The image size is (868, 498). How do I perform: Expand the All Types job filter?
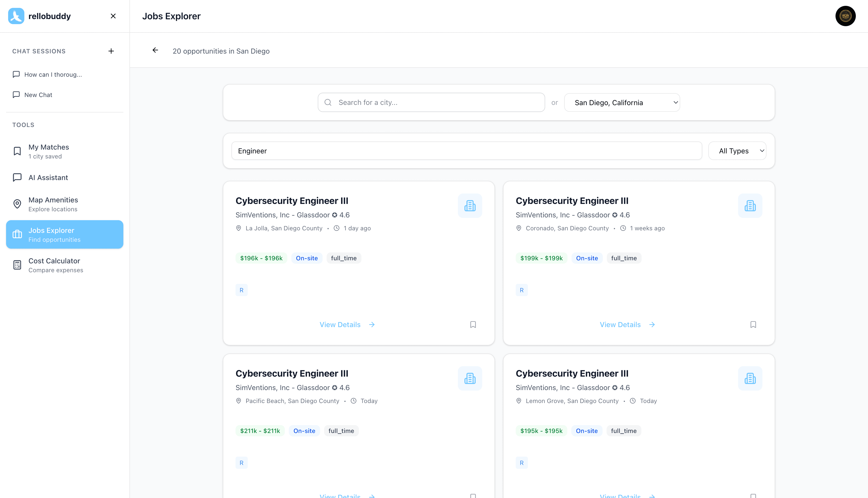[737, 151]
